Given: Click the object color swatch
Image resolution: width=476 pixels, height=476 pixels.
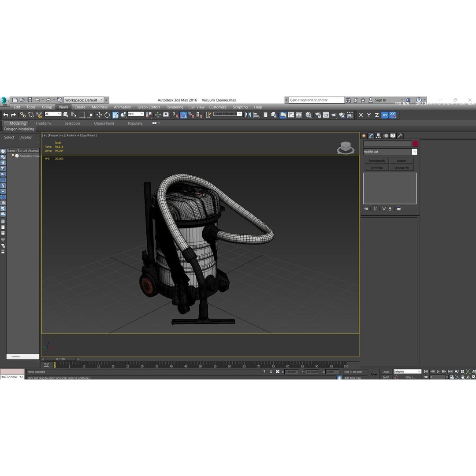Looking at the screenshot, I should [415, 144].
